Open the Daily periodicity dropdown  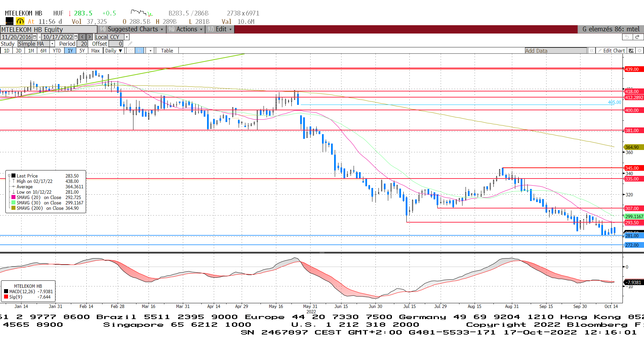[114, 50]
